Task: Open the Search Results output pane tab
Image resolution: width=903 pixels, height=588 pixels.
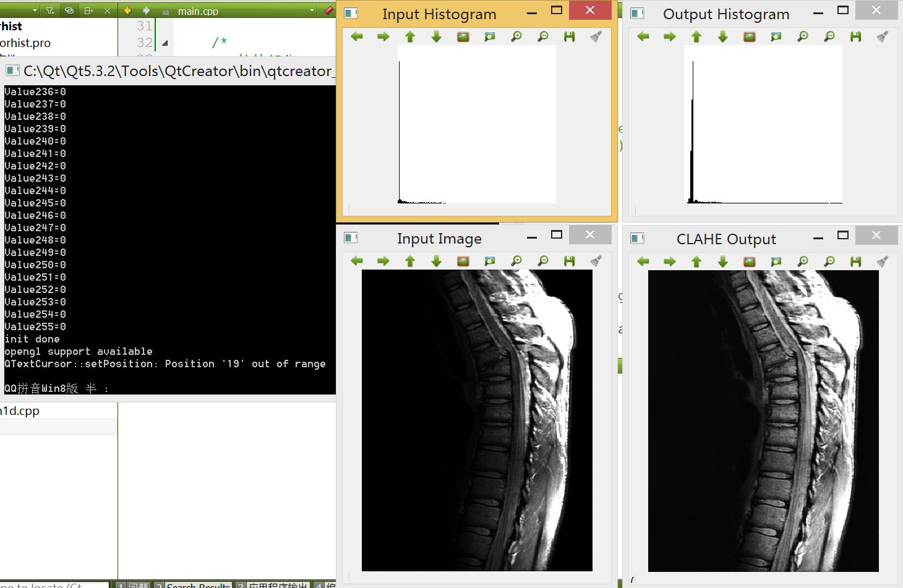Action: (192, 585)
